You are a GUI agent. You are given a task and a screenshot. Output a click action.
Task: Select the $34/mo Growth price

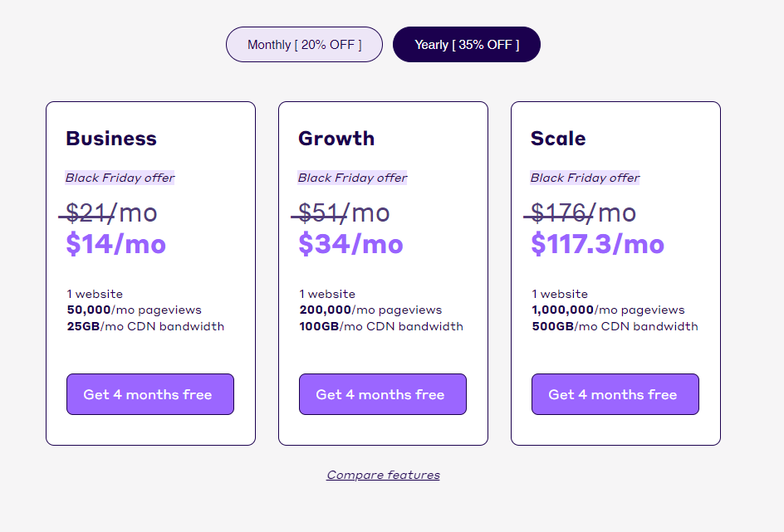coord(350,245)
